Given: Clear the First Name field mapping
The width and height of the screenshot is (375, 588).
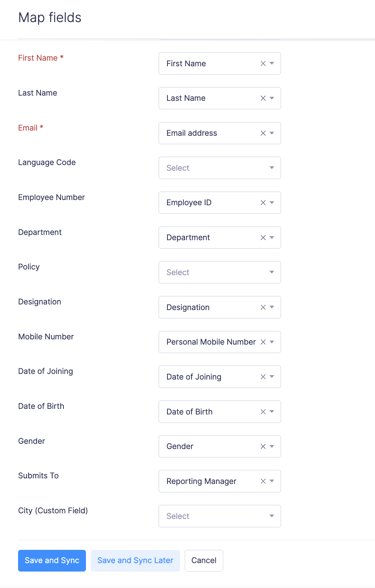Looking at the screenshot, I should [262, 63].
